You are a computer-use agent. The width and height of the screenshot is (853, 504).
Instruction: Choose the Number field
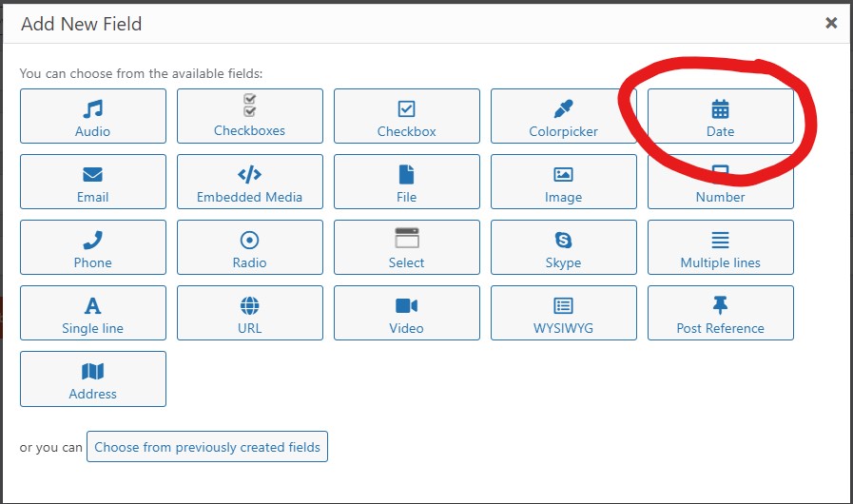point(720,190)
